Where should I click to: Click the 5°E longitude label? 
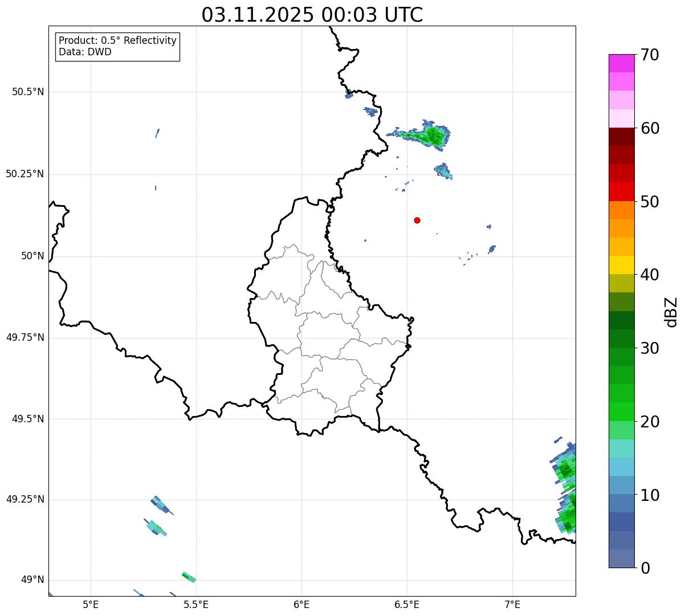point(91,605)
